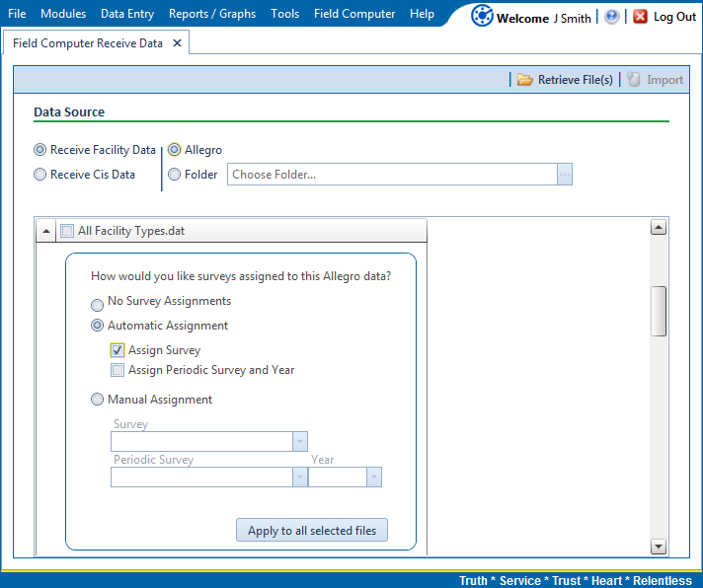This screenshot has width=703, height=588.
Task: Click Apply to all selected files
Action: coord(312,530)
